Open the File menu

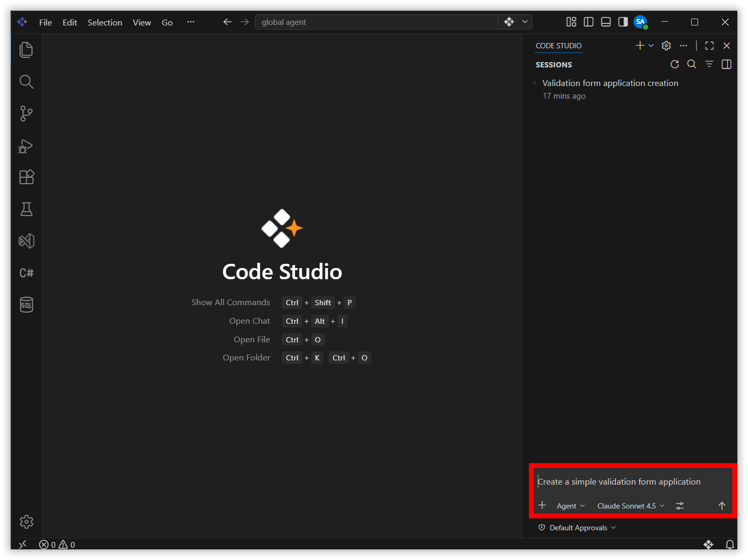tap(46, 22)
